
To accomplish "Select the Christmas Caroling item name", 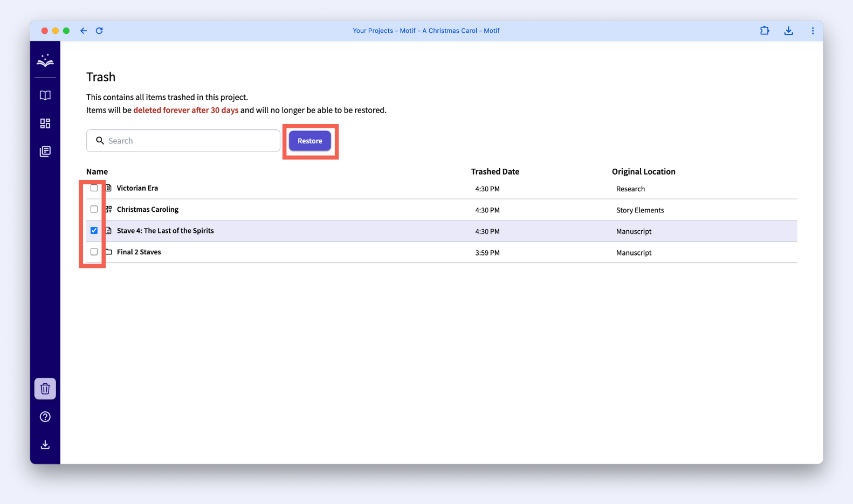I will (x=148, y=209).
